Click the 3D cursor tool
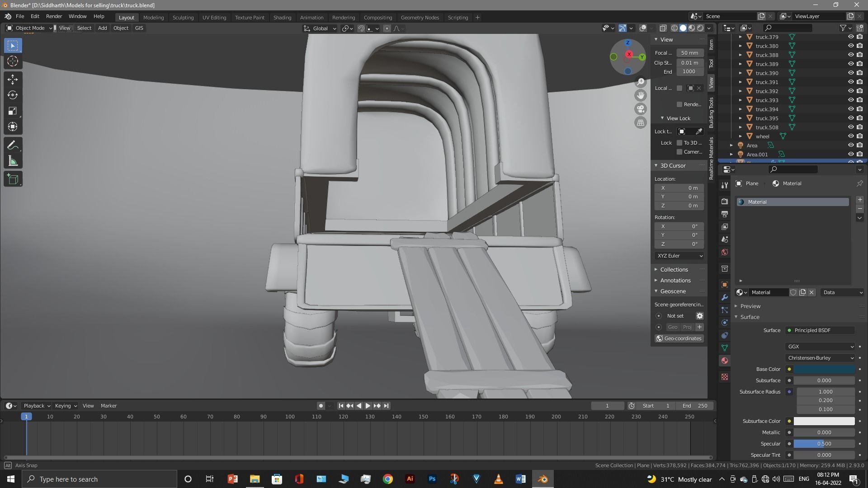The image size is (868, 488). [13, 61]
